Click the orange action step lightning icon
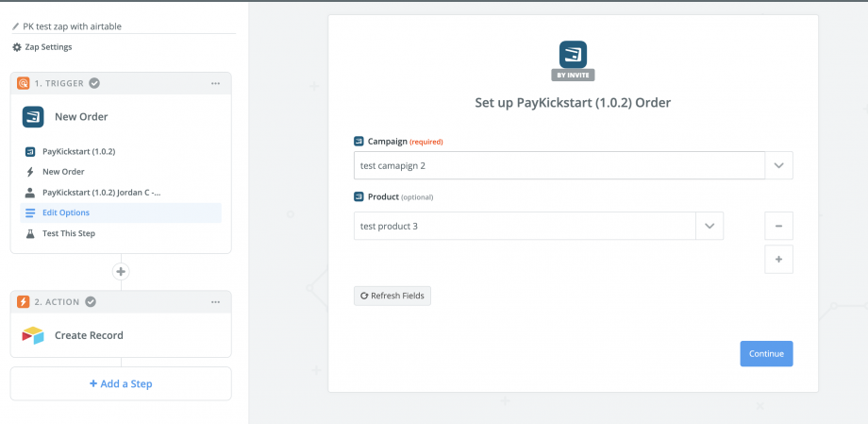 coord(24,302)
